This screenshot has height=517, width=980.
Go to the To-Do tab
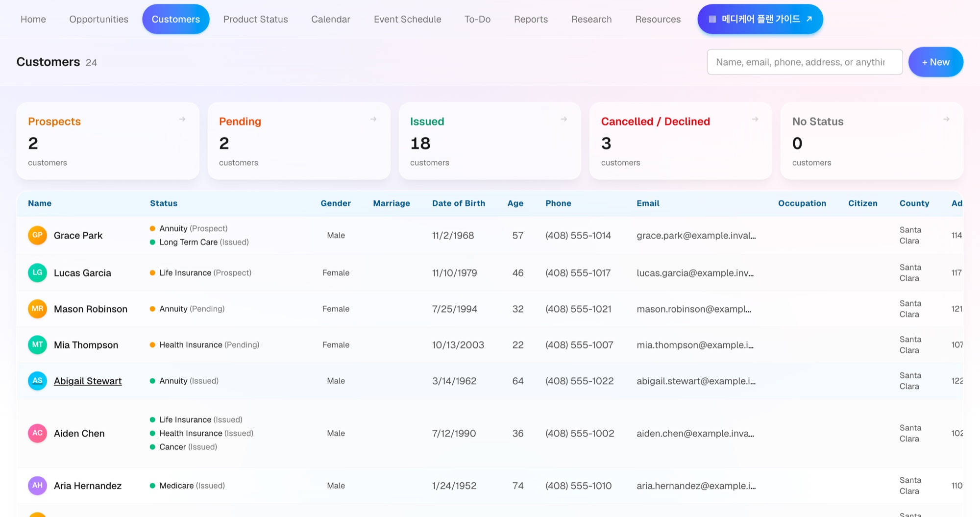click(477, 19)
